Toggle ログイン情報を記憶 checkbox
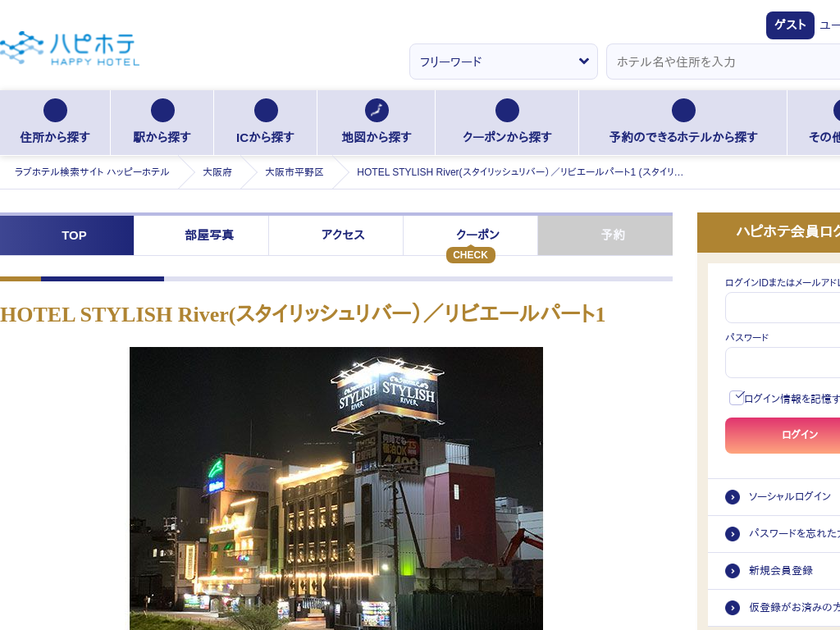Viewport: 840px width, 630px height. click(737, 398)
